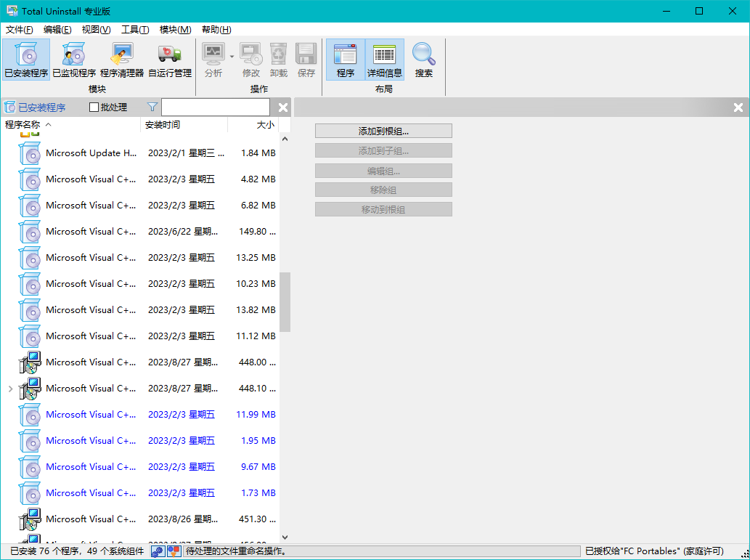
Task: Toggle the 程序 layout pane
Action: click(x=346, y=60)
